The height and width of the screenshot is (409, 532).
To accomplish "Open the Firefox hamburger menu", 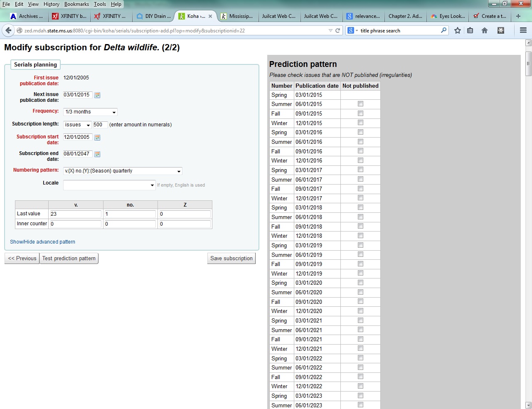I will point(523,30).
